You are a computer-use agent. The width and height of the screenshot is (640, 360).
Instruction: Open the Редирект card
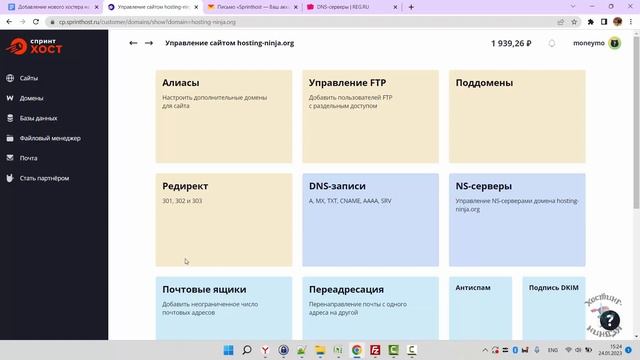(224, 220)
